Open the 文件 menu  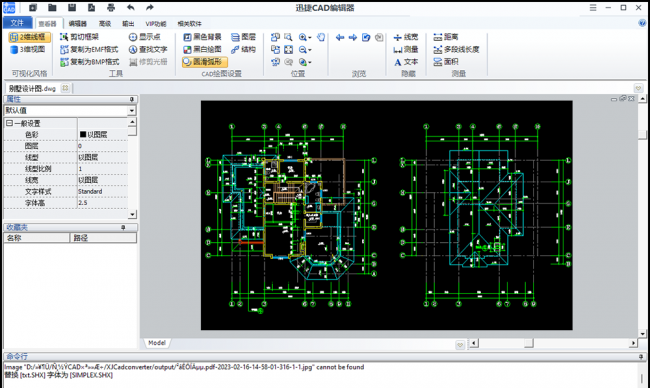point(17,23)
